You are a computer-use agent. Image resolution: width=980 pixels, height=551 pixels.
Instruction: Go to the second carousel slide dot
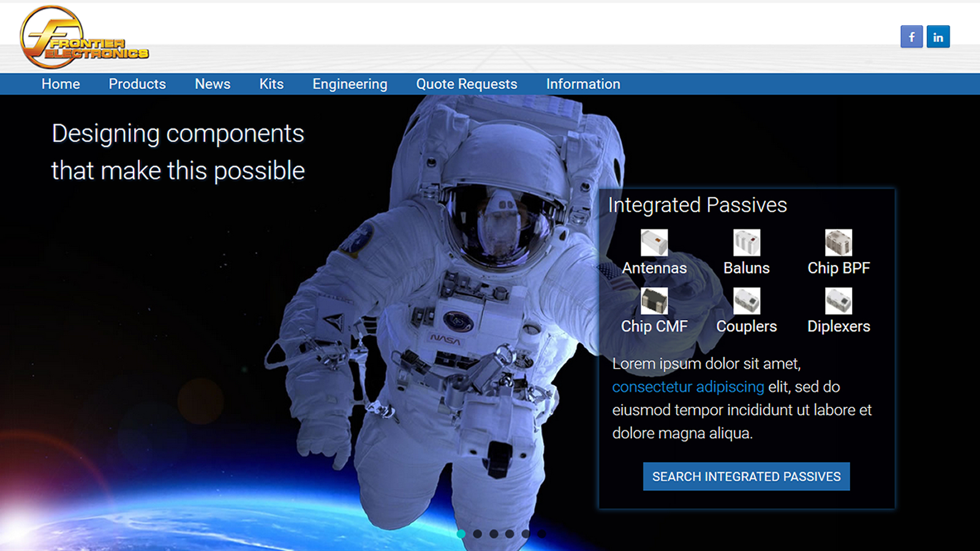(478, 534)
